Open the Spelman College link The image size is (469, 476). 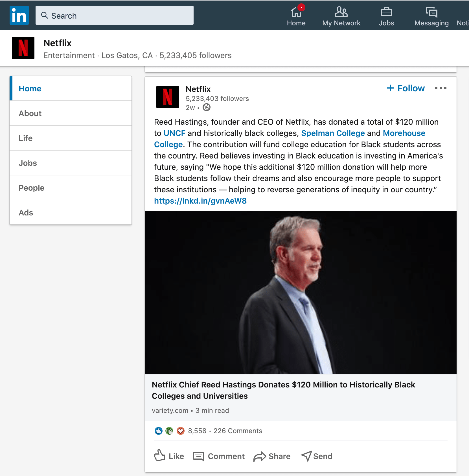(333, 133)
